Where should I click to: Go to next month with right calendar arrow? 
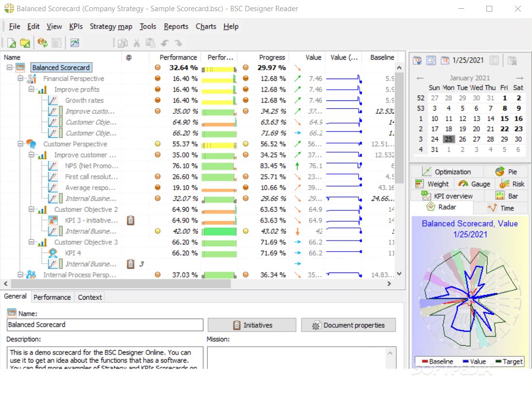coord(519,78)
